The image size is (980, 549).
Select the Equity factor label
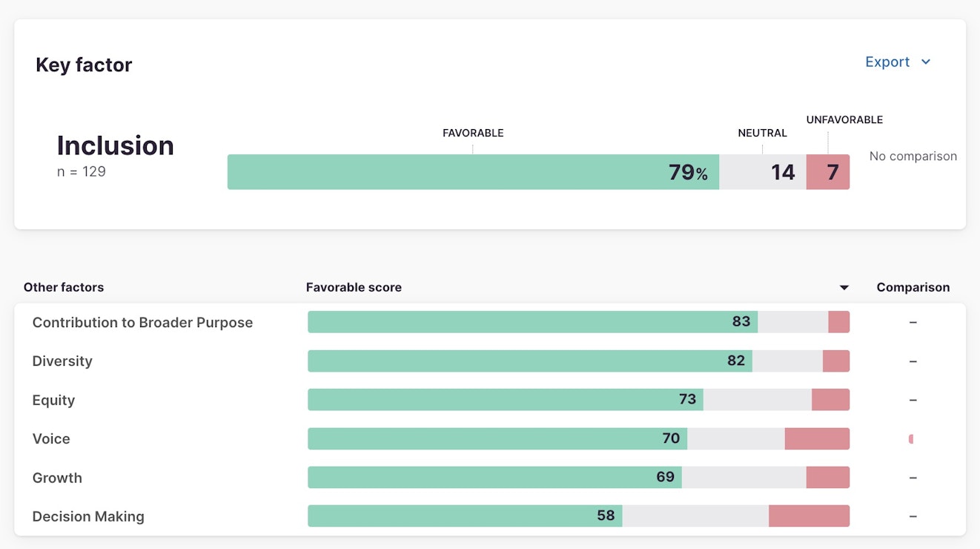[53, 400]
